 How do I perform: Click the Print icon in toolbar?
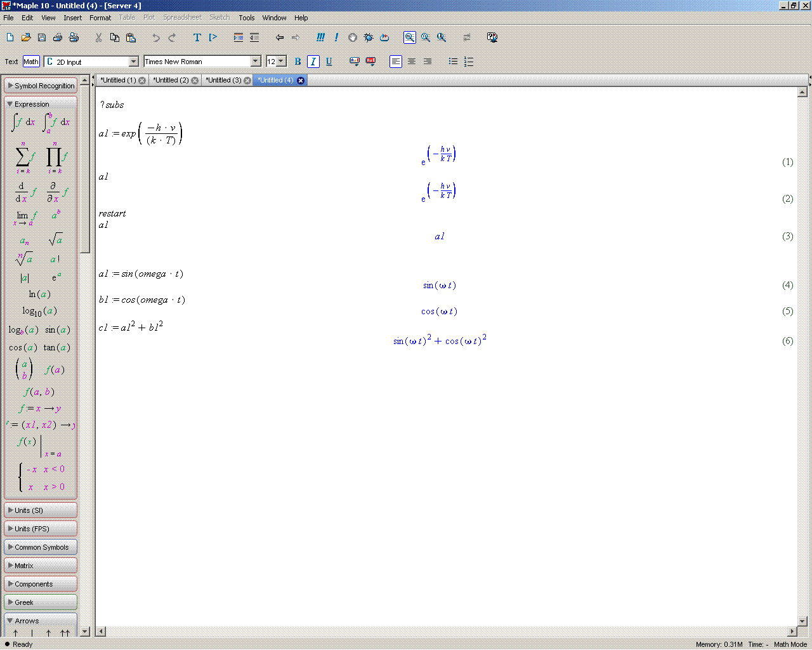(x=58, y=37)
